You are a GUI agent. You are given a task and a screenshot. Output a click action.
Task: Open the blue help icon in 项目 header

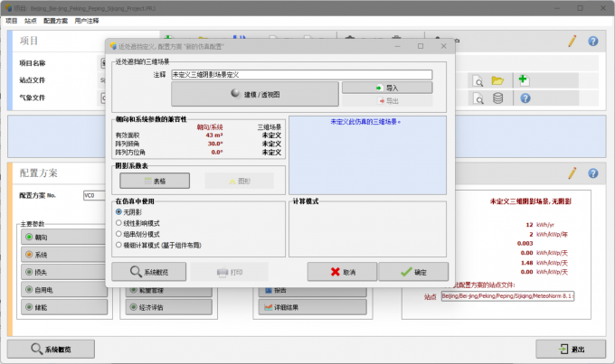pyautogui.click(x=593, y=42)
